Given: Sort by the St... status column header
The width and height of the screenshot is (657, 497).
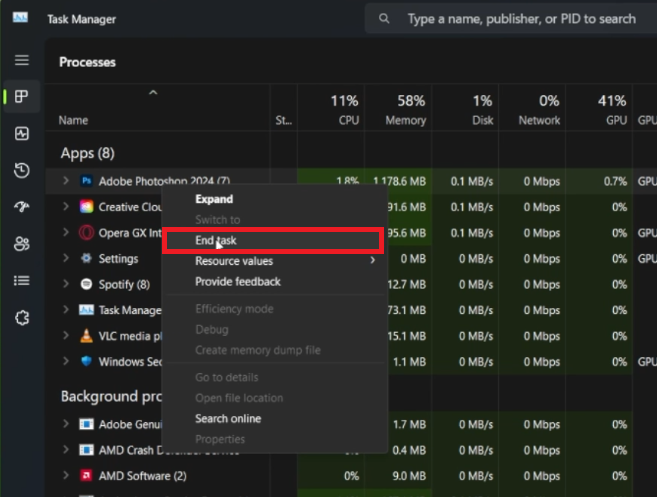Looking at the screenshot, I should click(x=284, y=108).
